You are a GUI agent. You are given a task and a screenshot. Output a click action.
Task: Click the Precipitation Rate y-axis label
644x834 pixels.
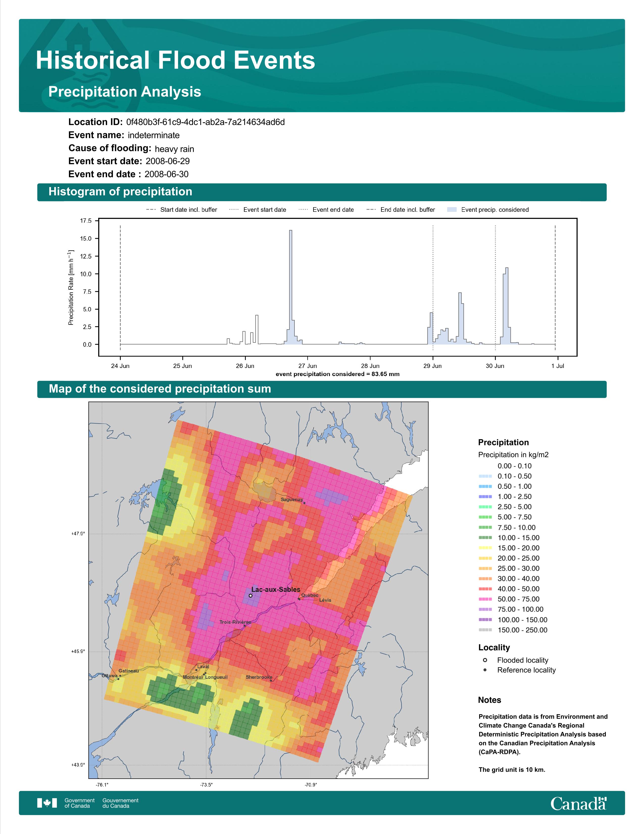(71, 288)
